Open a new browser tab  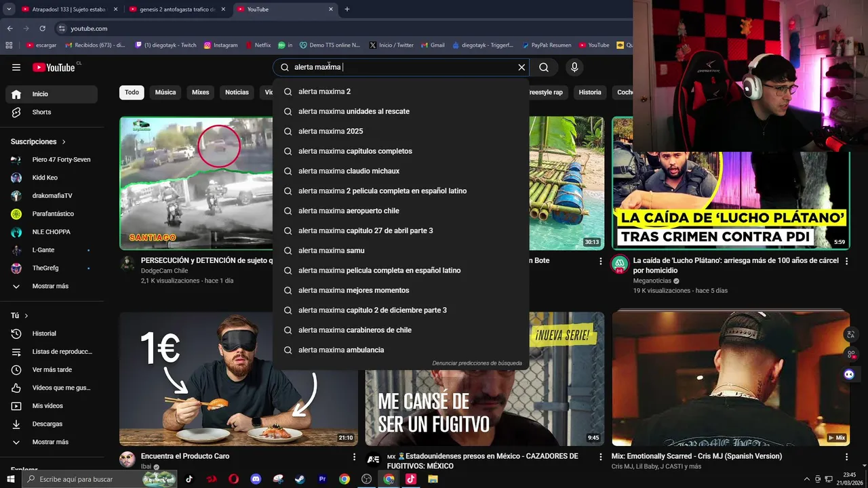(347, 9)
